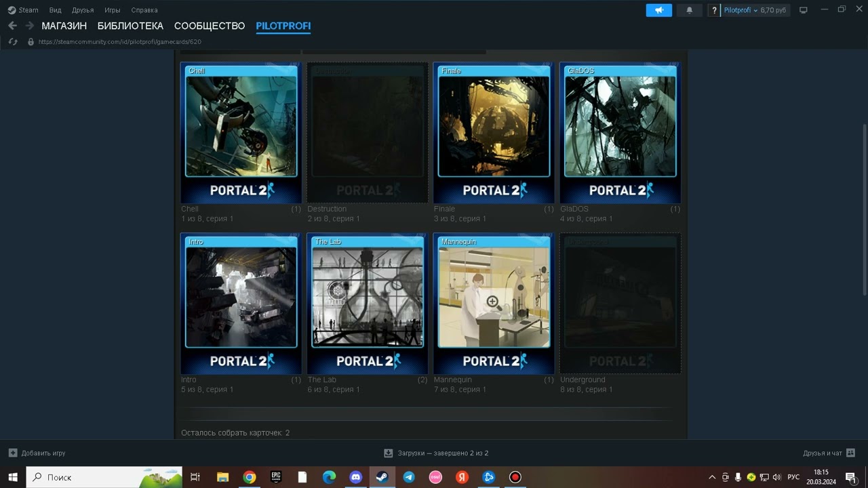Open the Finale trading card
The image size is (868, 488).
point(494,133)
